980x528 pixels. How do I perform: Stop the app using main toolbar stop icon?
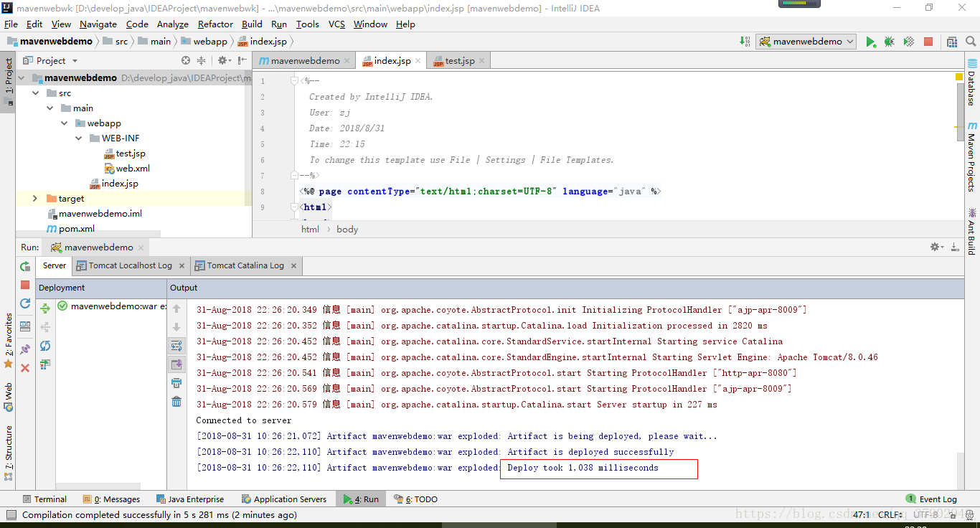tap(928, 42)
